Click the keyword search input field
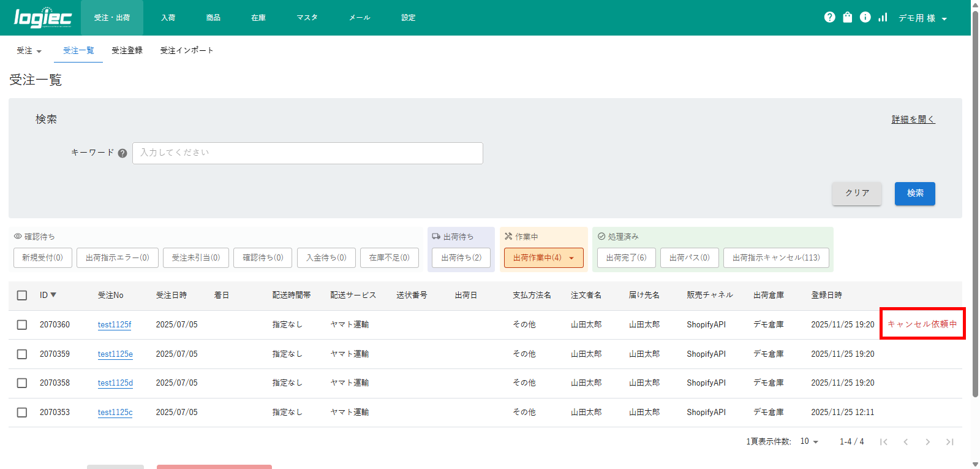The height and width of the screenshot is (469, 980). point(307,153)
